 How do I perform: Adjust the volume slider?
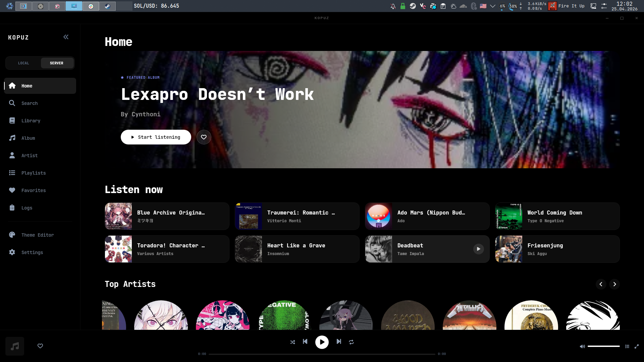pos(604,346)
